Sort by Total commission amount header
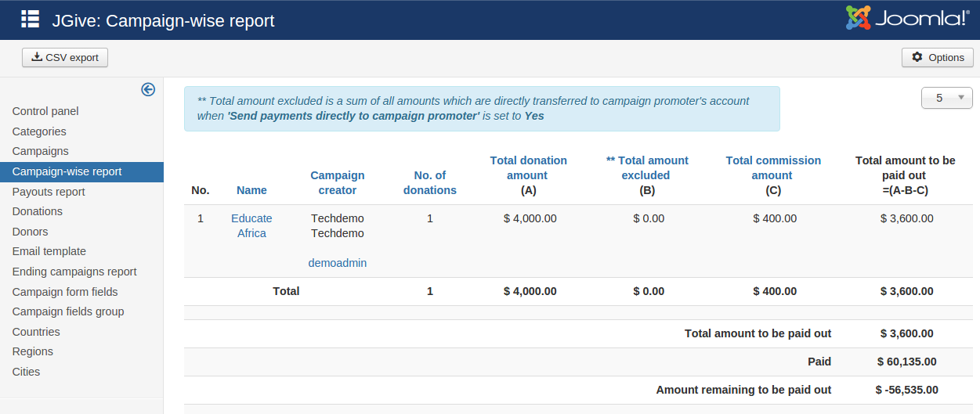980x414 pixels. (773, 167)
